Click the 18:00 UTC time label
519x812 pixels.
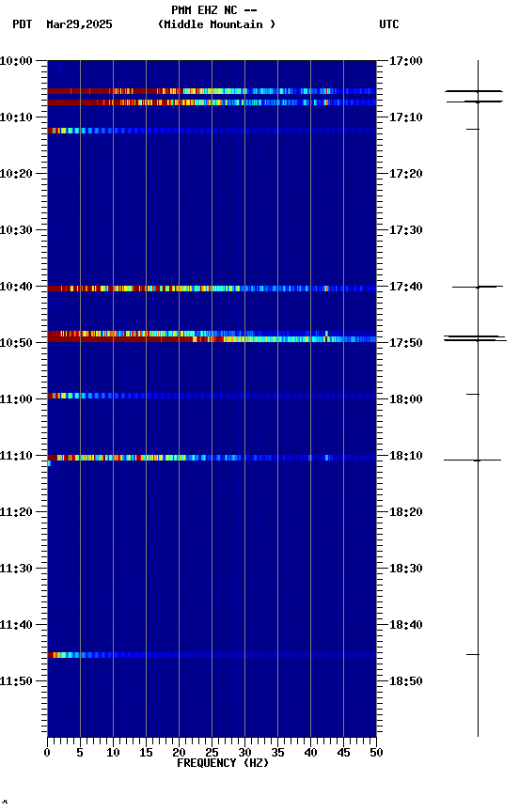(x=406, y=399)
